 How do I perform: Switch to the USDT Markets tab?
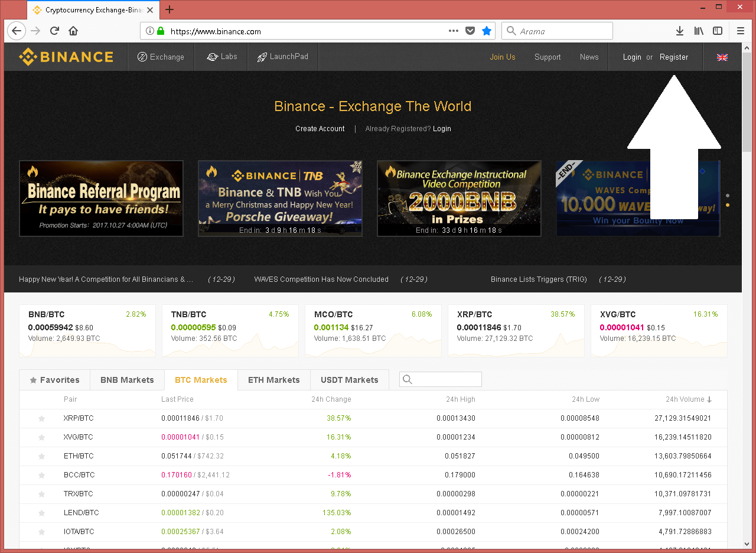pos(350,380)
